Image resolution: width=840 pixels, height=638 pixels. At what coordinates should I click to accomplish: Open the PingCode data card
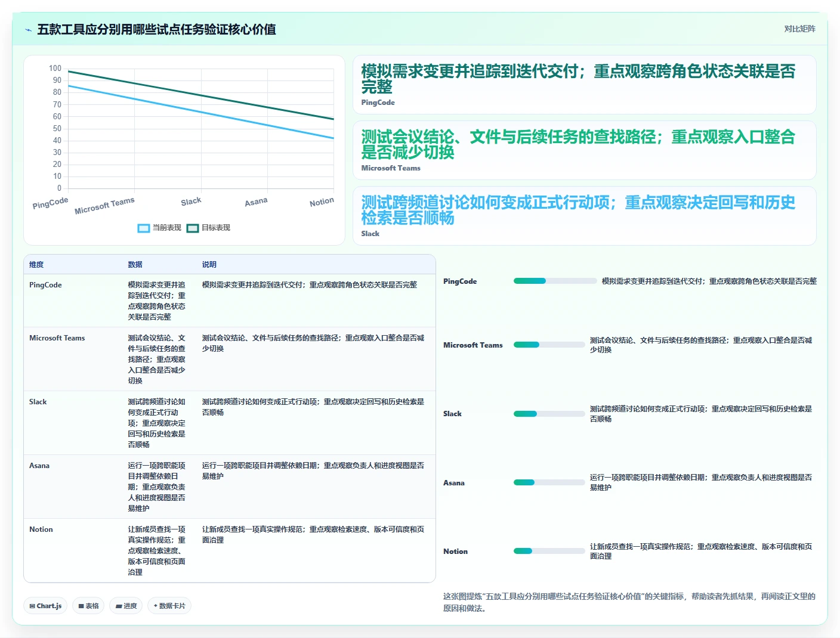[584, 85]
